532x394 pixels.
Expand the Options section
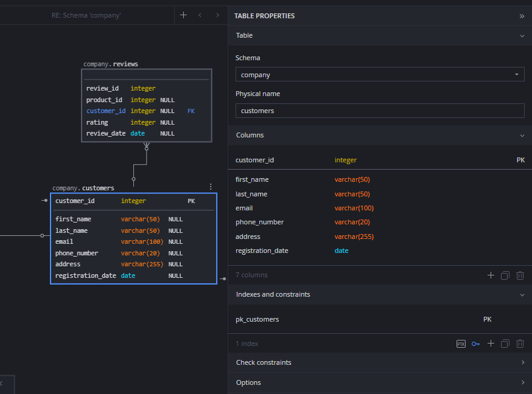pos(522,382)
